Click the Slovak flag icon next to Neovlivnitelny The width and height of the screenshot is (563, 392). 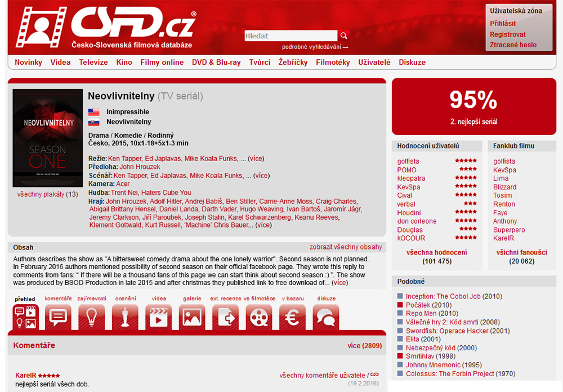[93, 122]
